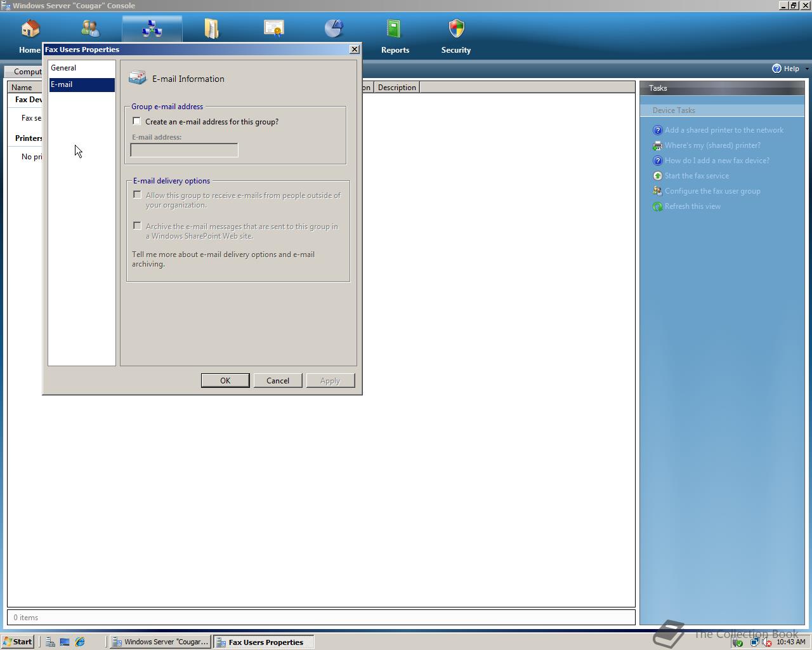Select the General page in properties

point(82,68)
